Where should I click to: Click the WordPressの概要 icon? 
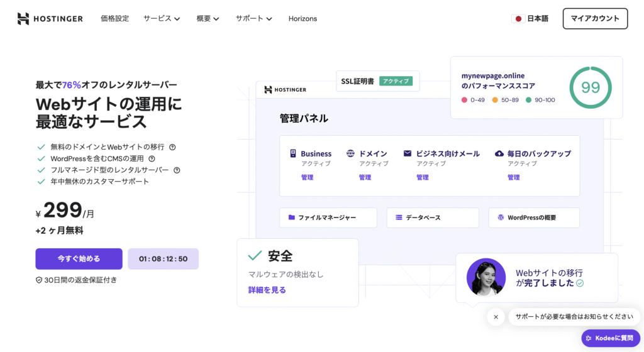(x=501, y=217)
